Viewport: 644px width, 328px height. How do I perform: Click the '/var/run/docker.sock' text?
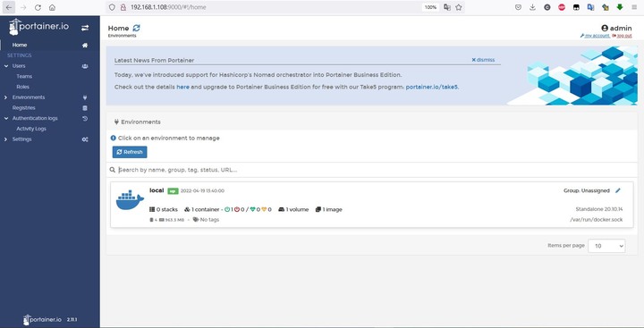pyautogui.click(x=597, y=220)
